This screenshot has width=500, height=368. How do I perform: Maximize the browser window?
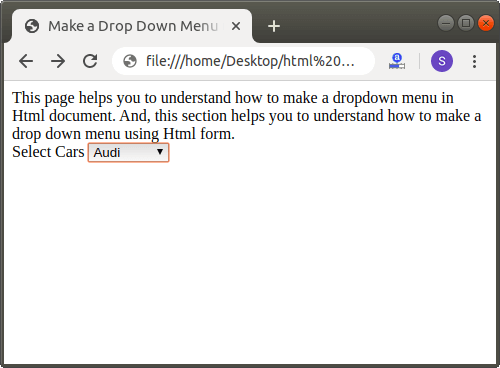click(466, 23)
